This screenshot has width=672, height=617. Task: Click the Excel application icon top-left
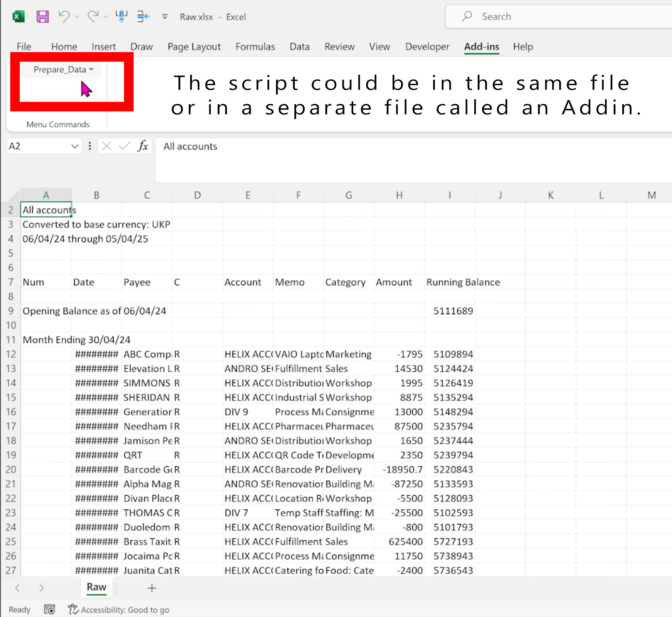[x=19, y=16]
